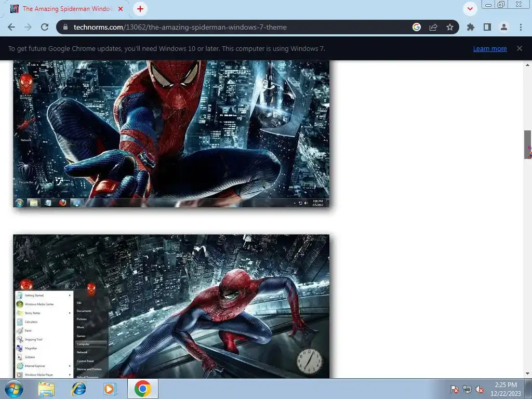Open Windows Explorer from taskbar
532x399 pixels.
(46, 389)
